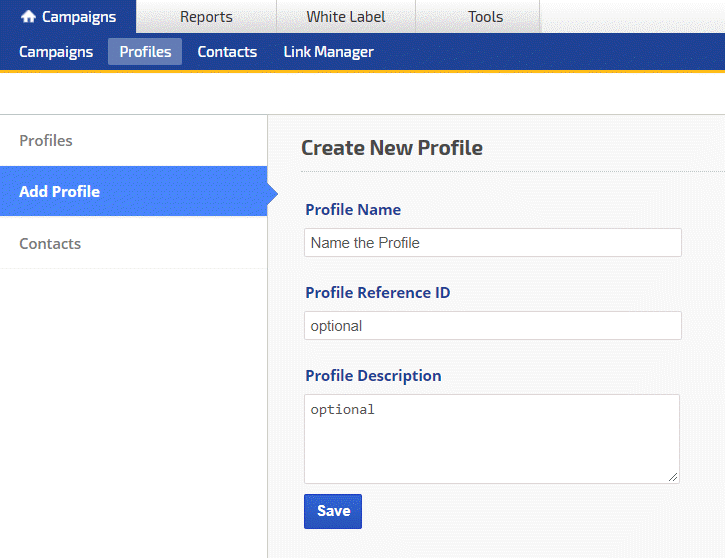Open the Tools top tab
The image size is (725, 558).
(x=485, y=17)
